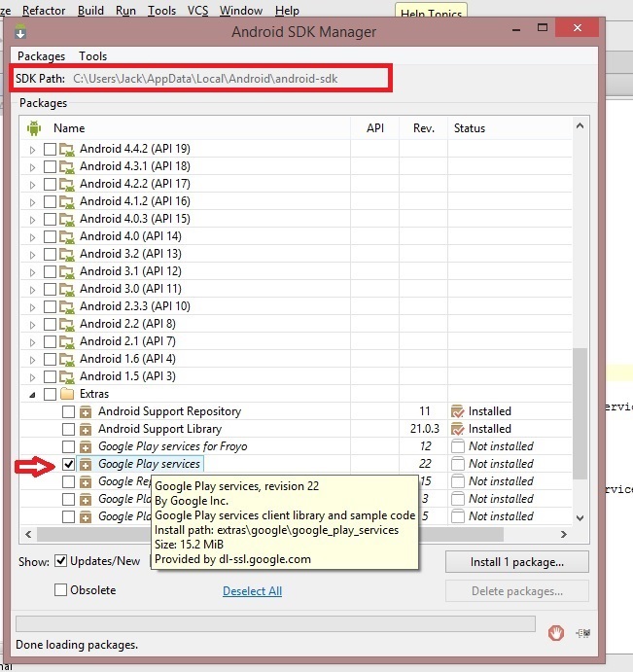This screenshot has width=633, height=672.
Task: Check Android 4.4.2 (API 19) checkbox
Action: tap(51, 149)
